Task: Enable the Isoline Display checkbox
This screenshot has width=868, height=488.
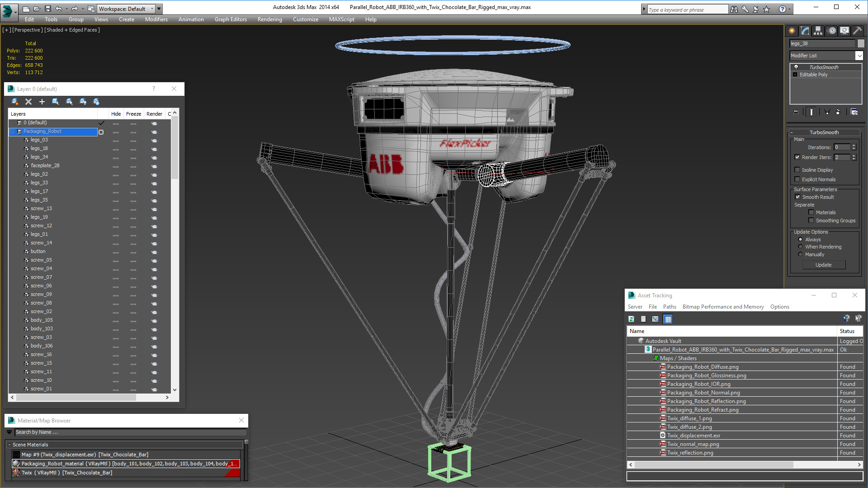Action: [797, 170]
